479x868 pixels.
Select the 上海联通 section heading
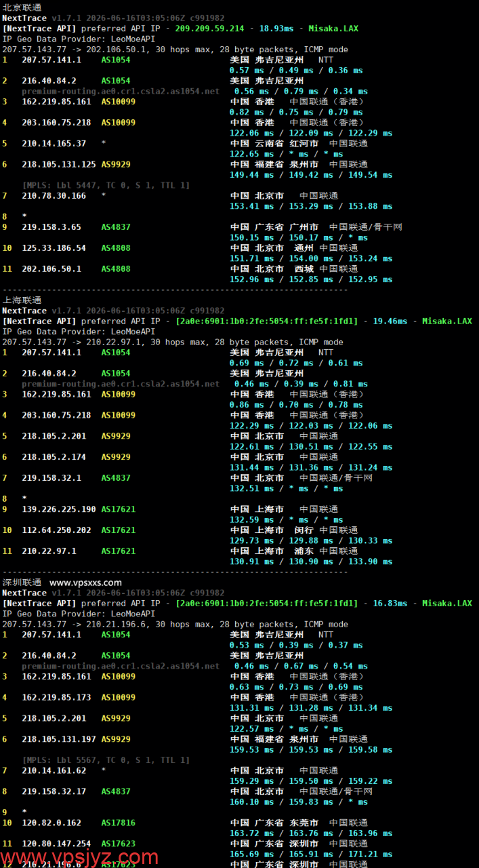coord(22,300)
